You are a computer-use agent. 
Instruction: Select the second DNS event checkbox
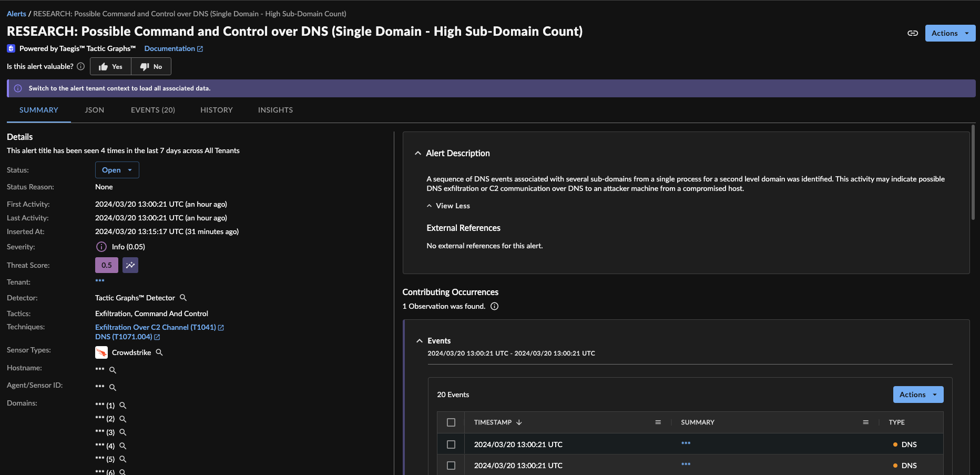pos(451,466)
